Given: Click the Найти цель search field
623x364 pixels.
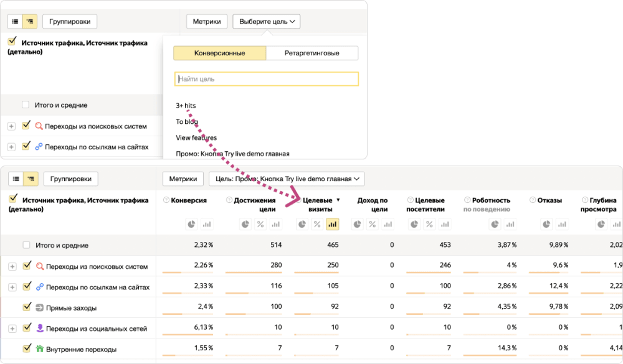Looking at the screenshot, I should (x=267, y=79).
